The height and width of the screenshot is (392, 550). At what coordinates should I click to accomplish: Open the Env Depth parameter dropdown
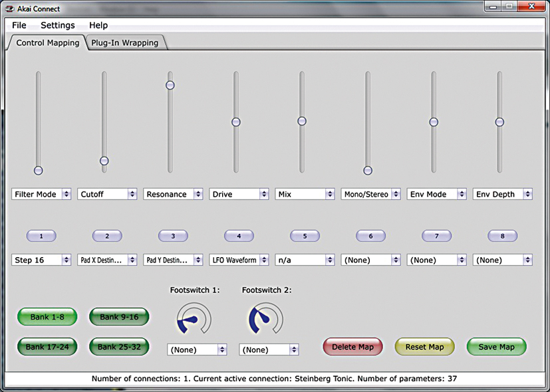coord(503,194)
